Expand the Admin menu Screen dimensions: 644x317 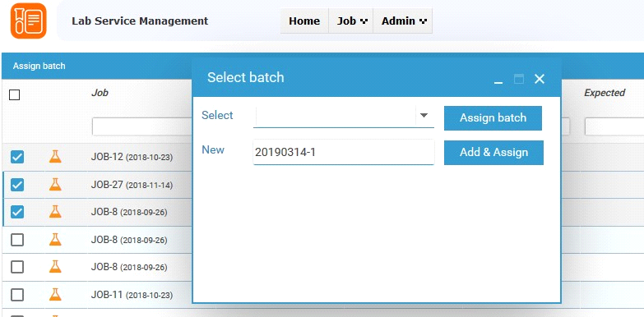404,21
